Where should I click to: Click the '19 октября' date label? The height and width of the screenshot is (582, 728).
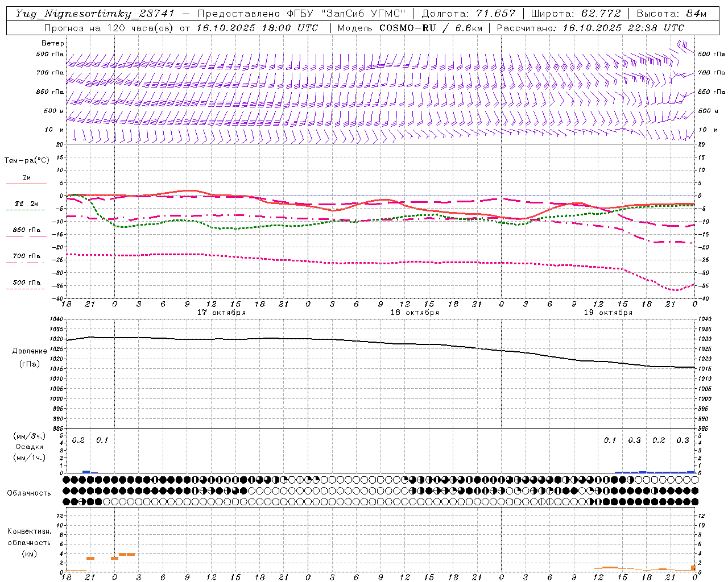click(x=608, y=313)
